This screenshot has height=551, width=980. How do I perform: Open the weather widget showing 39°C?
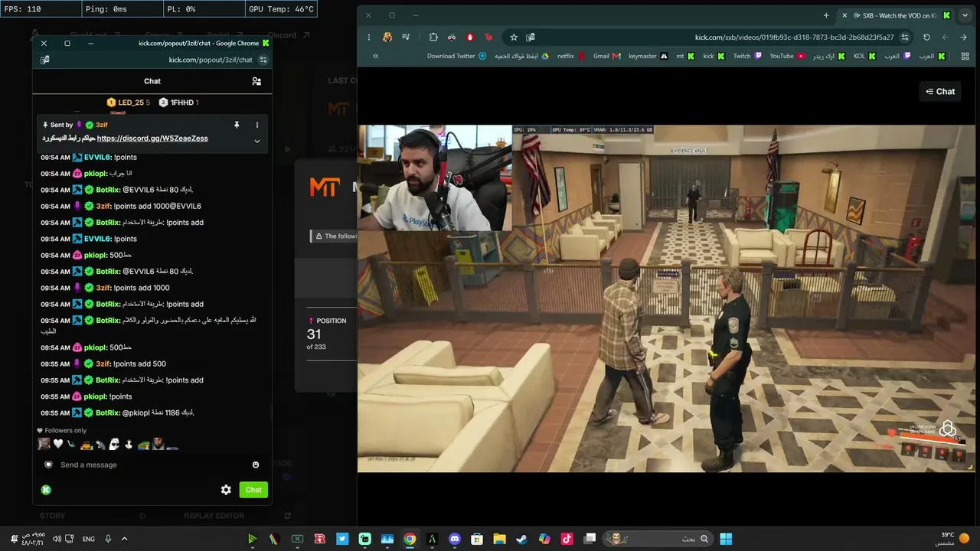click(954, 539)
